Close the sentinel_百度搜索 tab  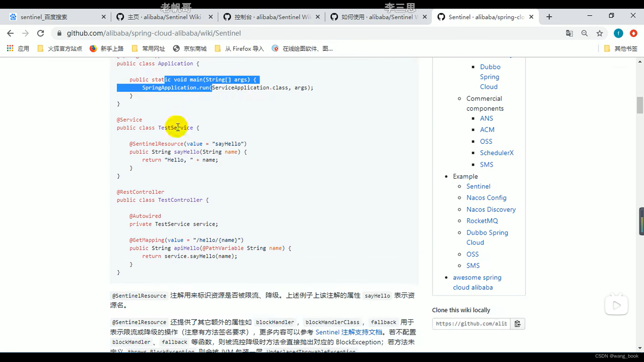click(104, 17)
